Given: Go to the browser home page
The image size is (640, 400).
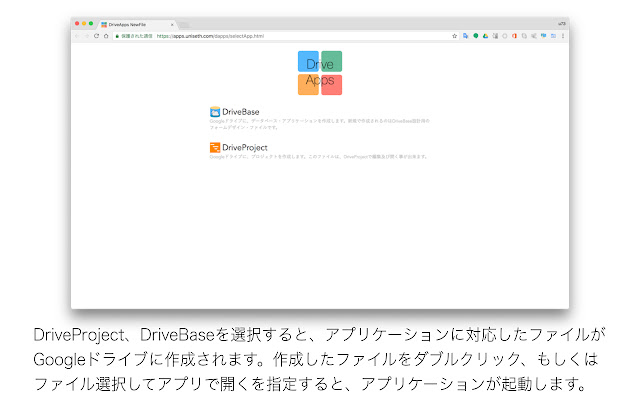Looking at the screenshot, I should [106, 36].
